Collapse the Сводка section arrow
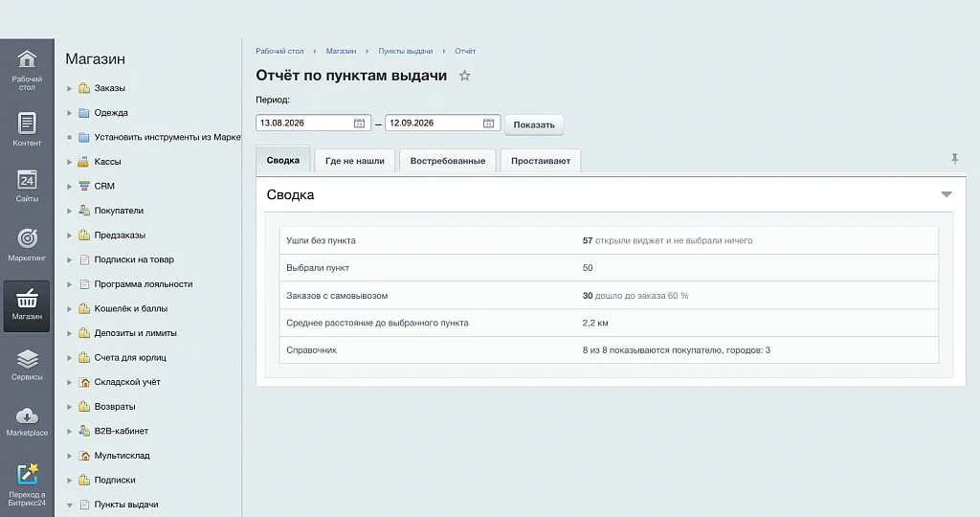Screen dimensions: 980x517 [947, 194]
